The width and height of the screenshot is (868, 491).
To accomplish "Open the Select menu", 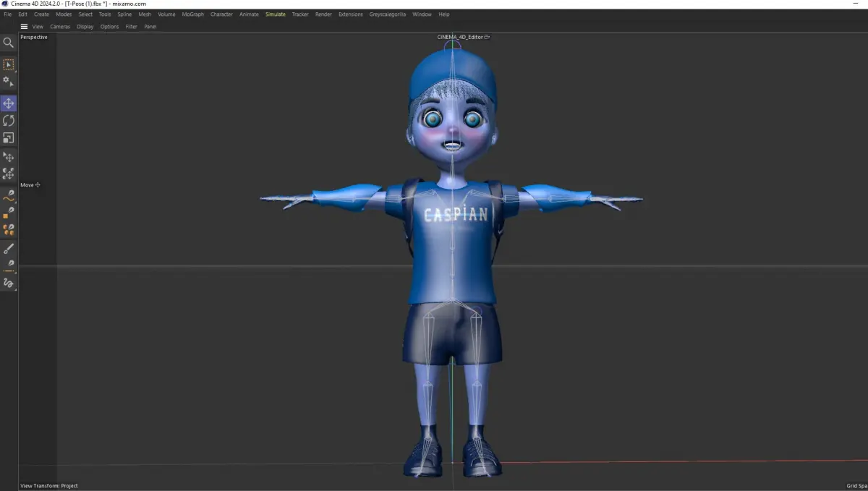I will (85, 14).
